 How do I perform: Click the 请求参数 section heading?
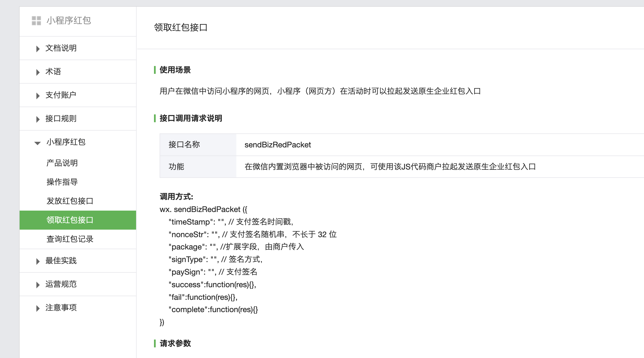click(x=175, y=343)
